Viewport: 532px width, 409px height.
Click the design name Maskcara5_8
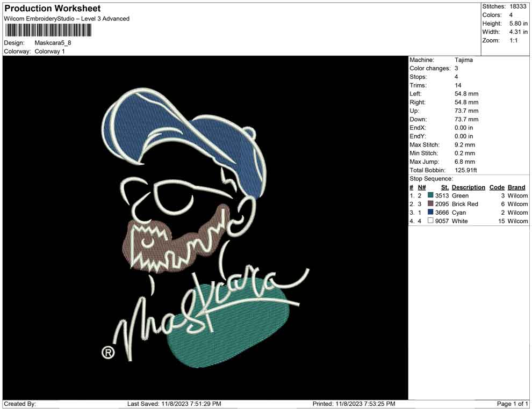[x=53, y=43]
